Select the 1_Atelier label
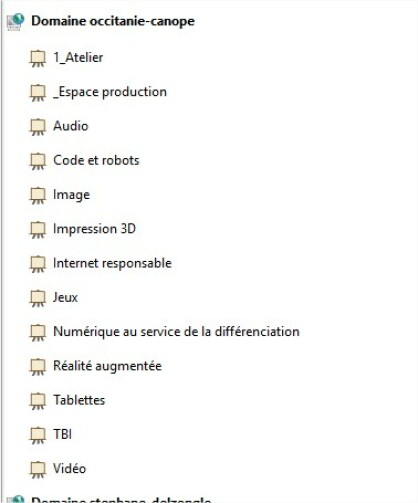 coord(78,58)
